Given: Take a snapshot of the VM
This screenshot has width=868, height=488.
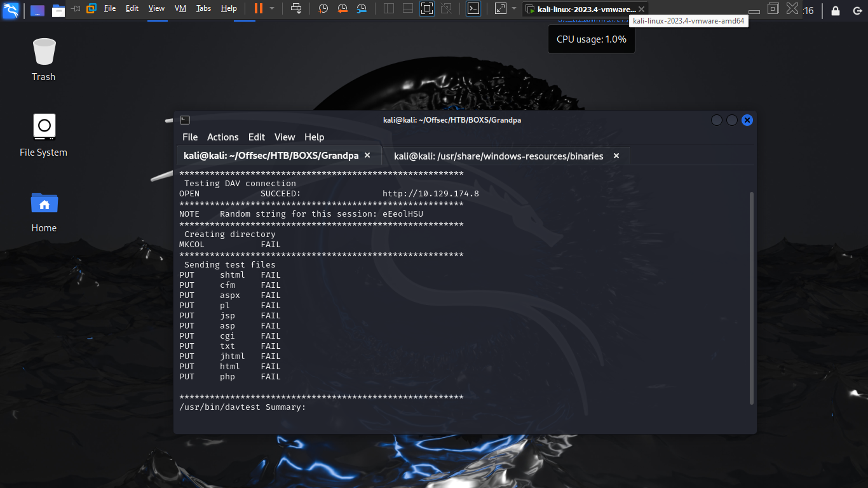Looking at the screenshot, I should [x=323, y=8].
